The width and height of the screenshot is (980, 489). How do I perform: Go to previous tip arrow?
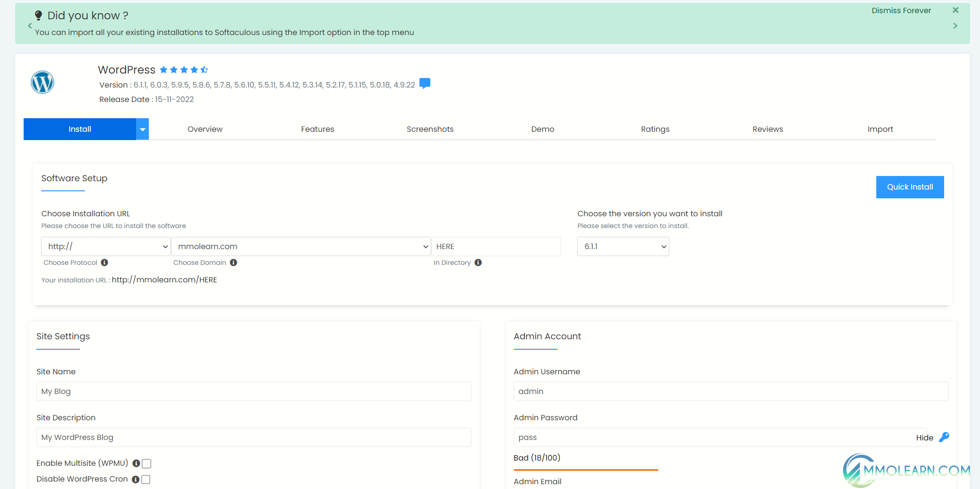point(30,26)
